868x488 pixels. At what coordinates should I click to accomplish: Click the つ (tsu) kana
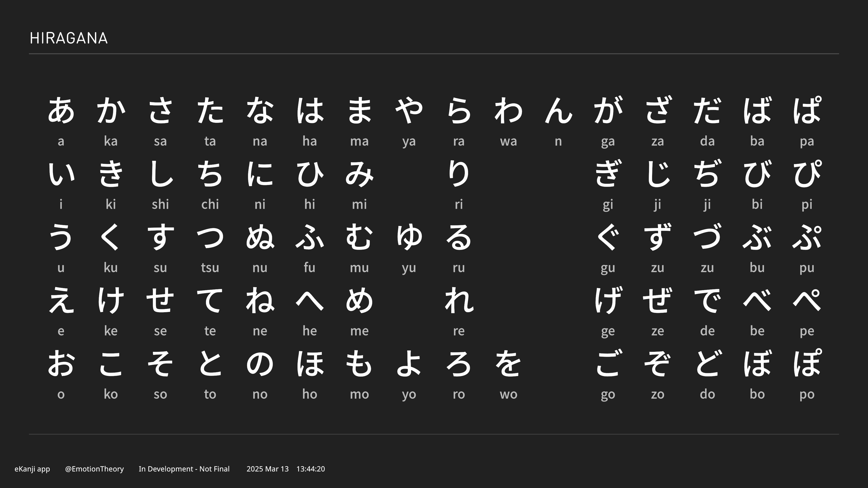pyautogui.click(x=210, y=237)
